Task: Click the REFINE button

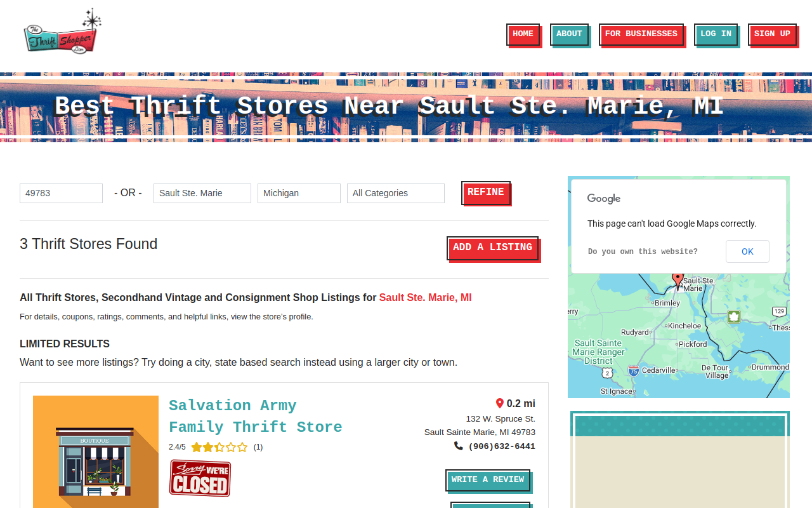Action: 486,192
